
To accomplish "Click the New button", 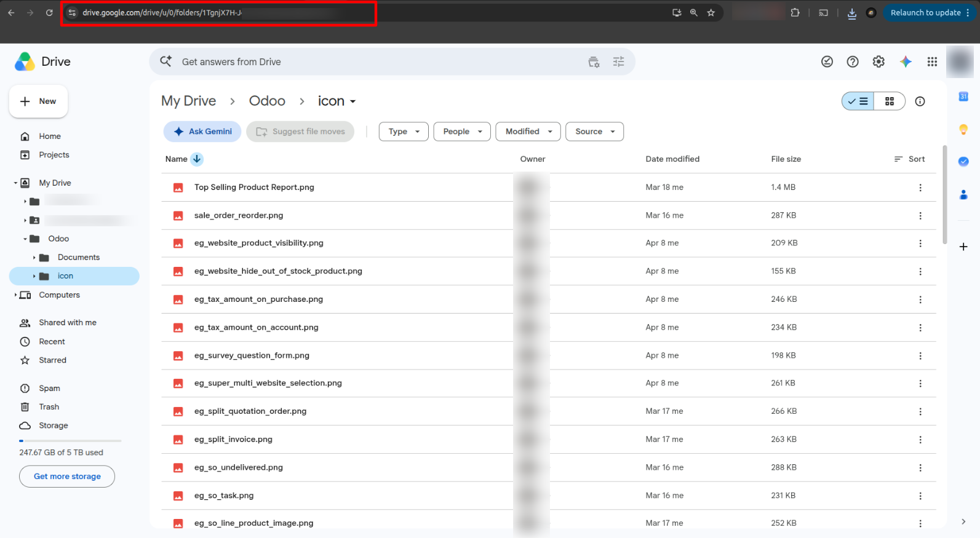I will [x=38, y=101].
